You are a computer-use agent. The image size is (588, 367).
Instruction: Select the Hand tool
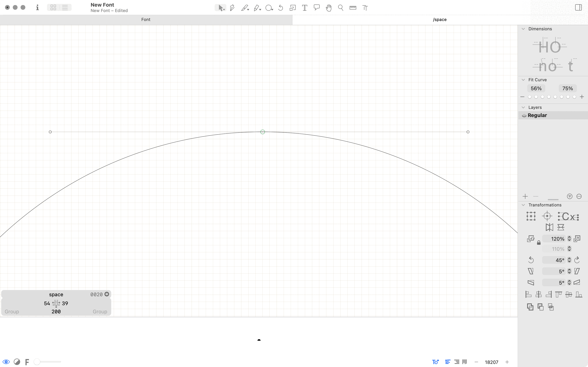[x=329, y=8]
